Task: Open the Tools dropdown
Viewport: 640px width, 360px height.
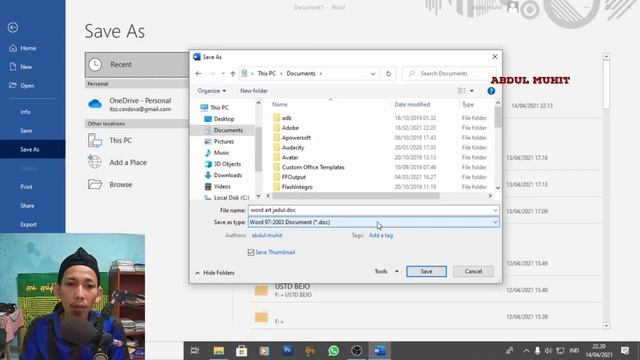Action: tap(386, 271)
